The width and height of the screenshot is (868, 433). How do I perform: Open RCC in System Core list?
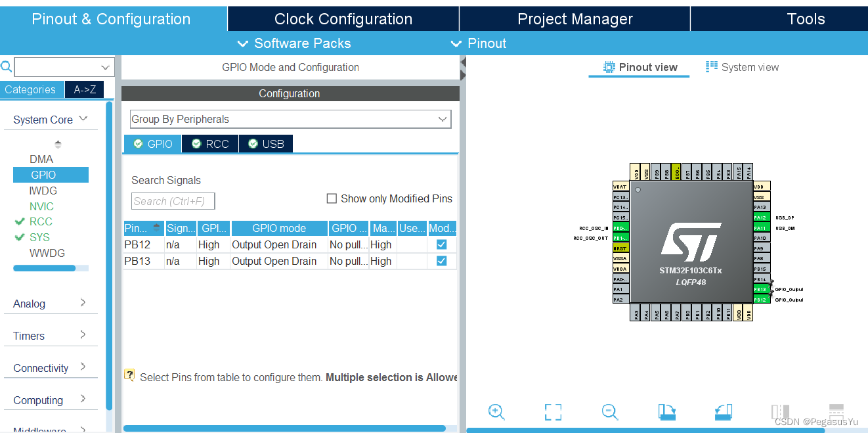tap(41, 221)
